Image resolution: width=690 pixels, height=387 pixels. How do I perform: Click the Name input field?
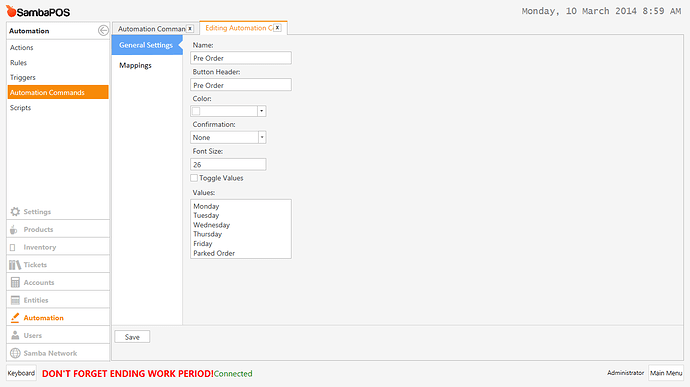(241, 58)
